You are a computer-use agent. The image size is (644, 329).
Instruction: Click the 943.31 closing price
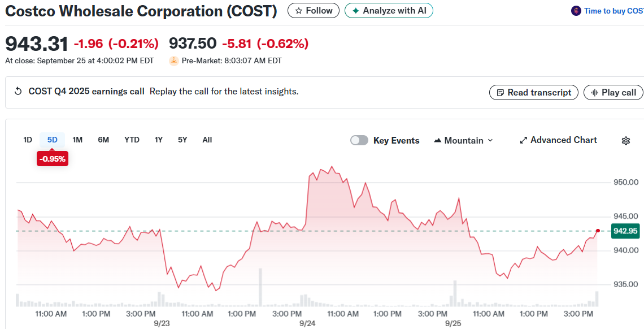tap(36, 44)
